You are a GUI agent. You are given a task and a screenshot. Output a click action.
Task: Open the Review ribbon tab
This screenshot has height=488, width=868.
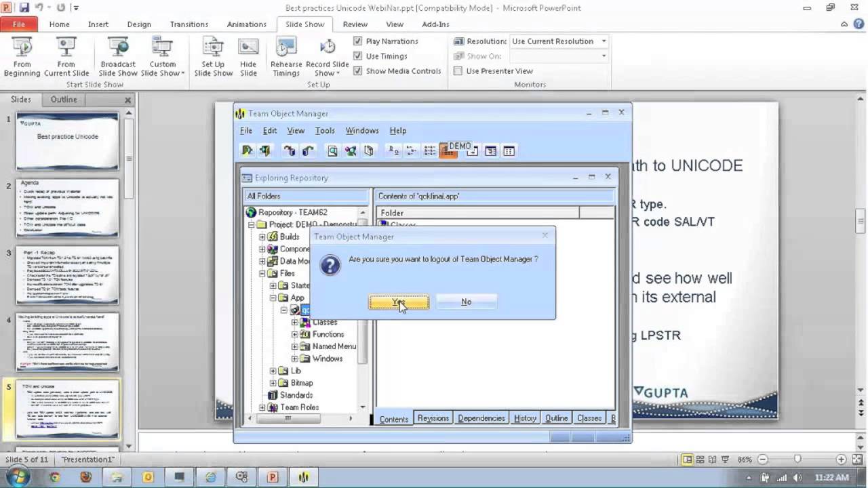click(x=355, y=24)
